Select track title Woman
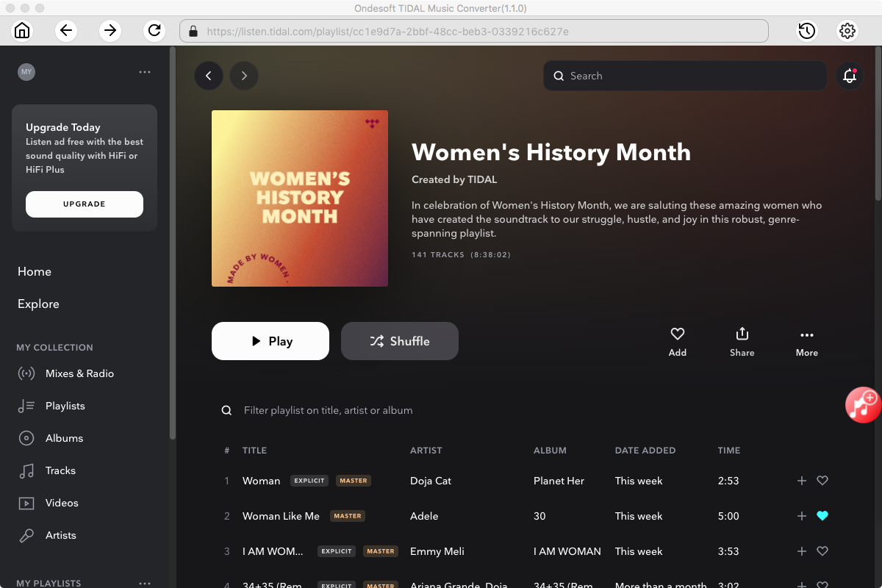Viewport: 882px width, 588px height. click(261, 481)
